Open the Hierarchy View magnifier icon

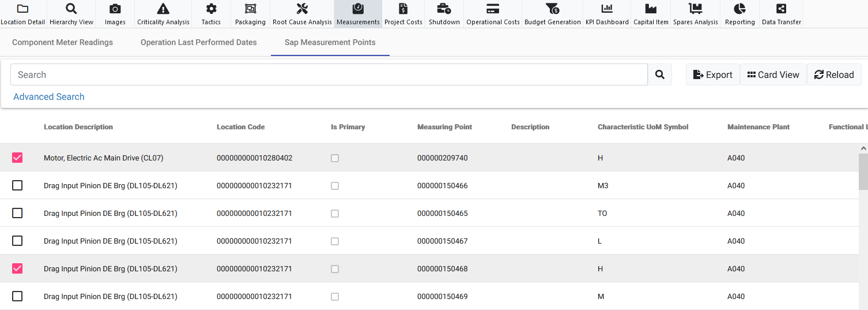71,9
